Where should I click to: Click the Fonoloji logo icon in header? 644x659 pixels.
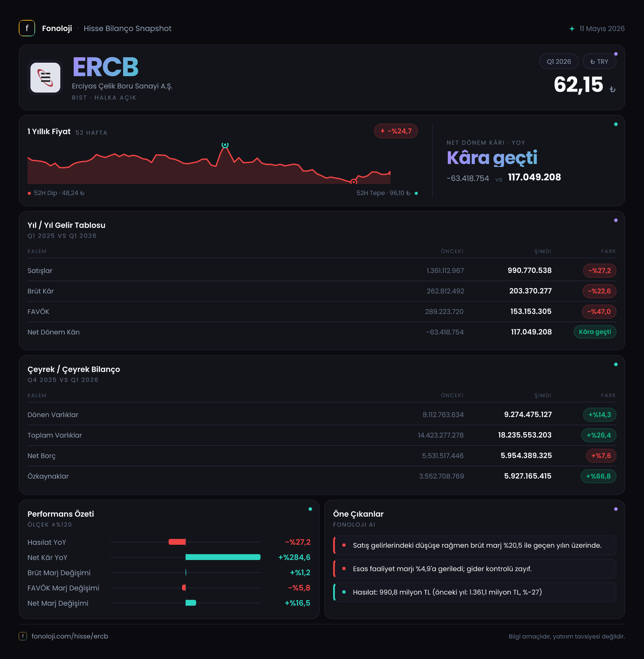pyautogui.click(x=27, y=28)
